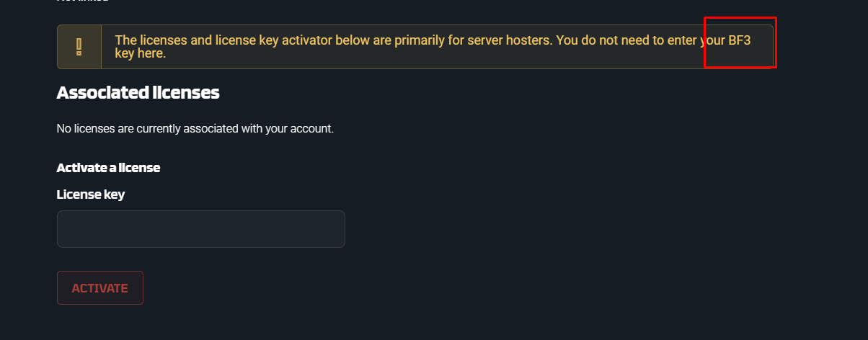Click the yellow exclamation warning icon

point(79,47)
